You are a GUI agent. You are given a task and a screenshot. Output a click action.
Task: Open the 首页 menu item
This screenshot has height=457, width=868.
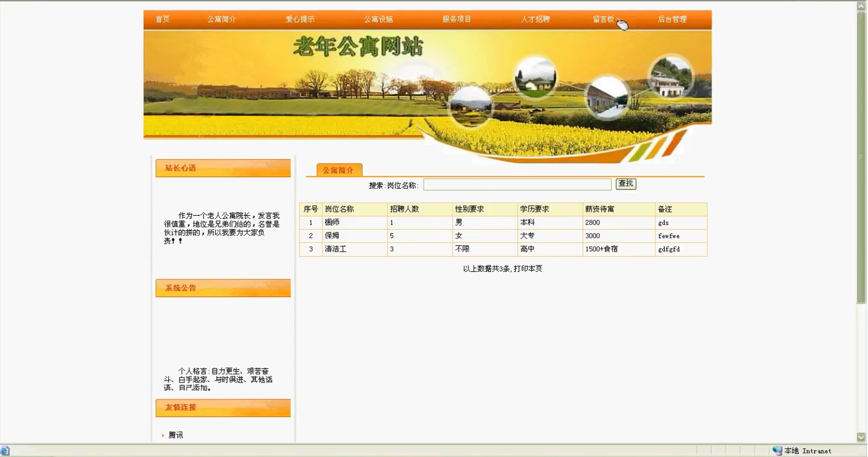point(162,19)
